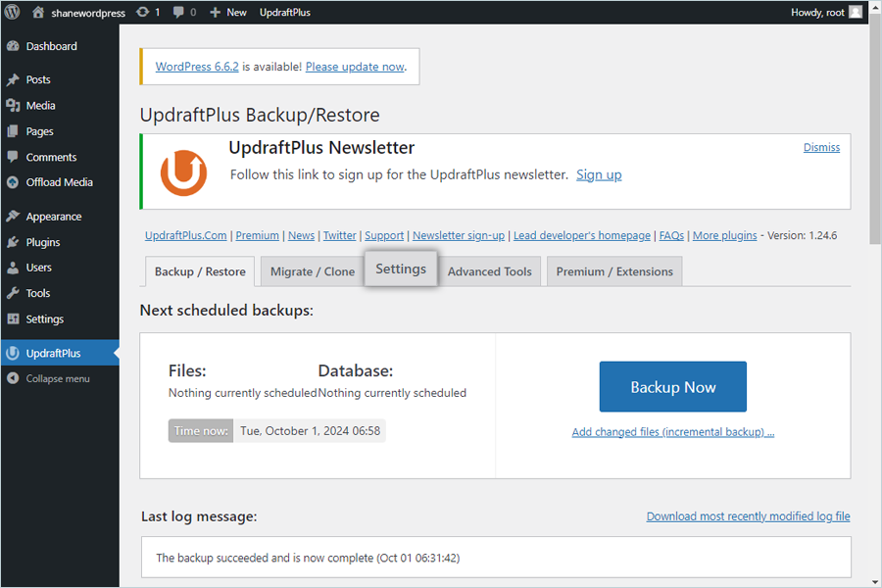The image size is (882, 588).
Task: Click the Backup Now button
Action: click(672, 386)
